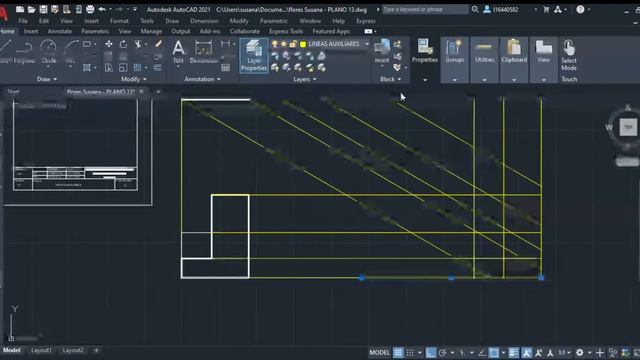Open a new drawing tab with plus
This screenshot has height=360, width=640.
(x=158, y=91)
